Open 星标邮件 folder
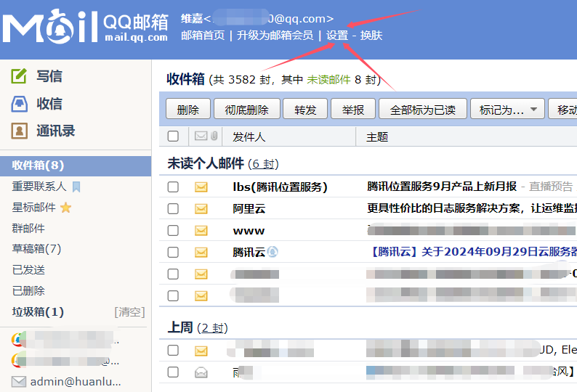Viewport: 577px width, 392px height. pos(34,208)
